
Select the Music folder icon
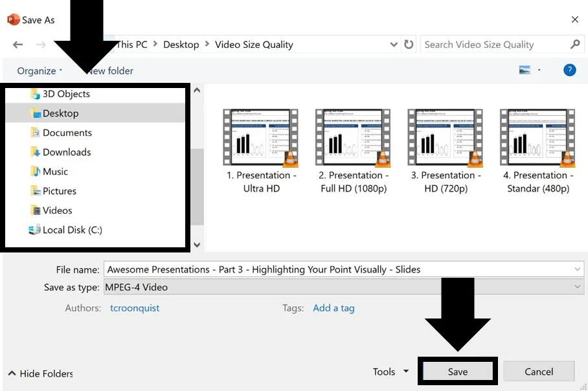point(35,172)
